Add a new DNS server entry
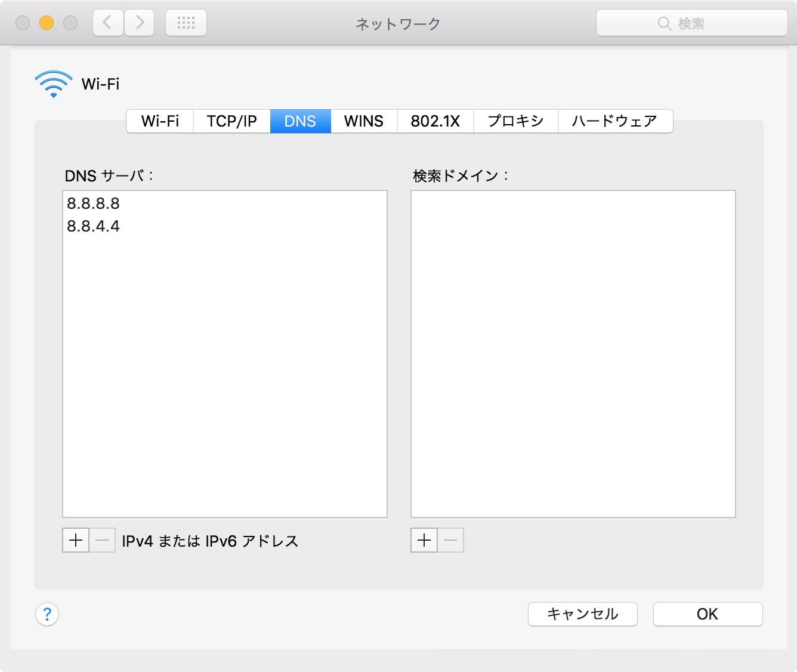This screenshot has height=672, width=797. 76,541
